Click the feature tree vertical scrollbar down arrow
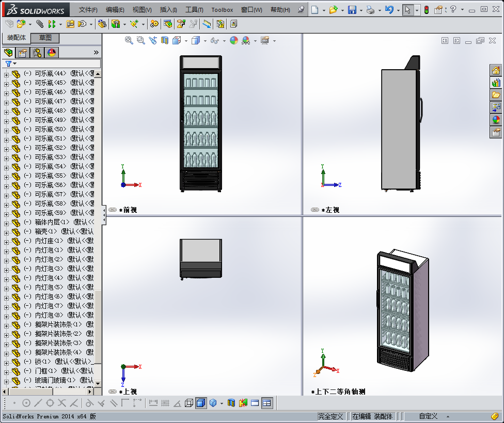The image size is (504, 423). (98, 383)
